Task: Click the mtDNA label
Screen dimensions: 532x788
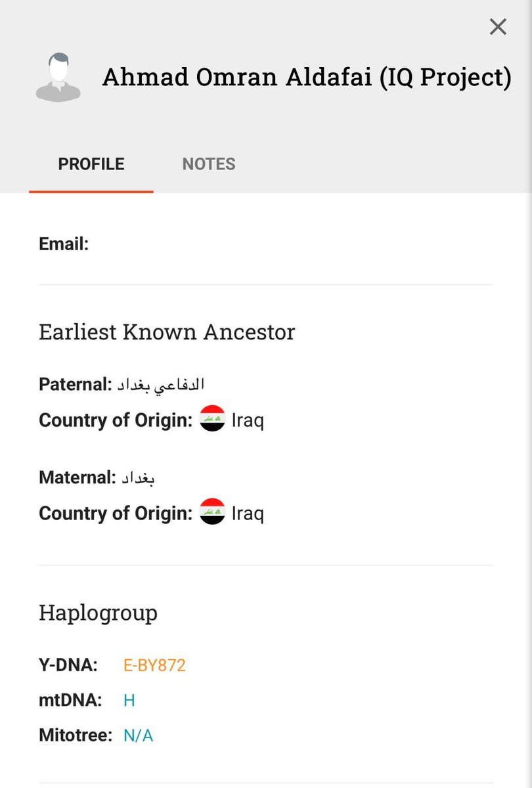Action: point(70,701)
